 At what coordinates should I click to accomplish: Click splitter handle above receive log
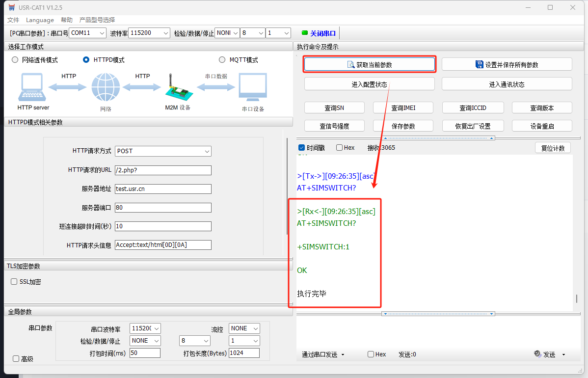(x=438, y=138)
